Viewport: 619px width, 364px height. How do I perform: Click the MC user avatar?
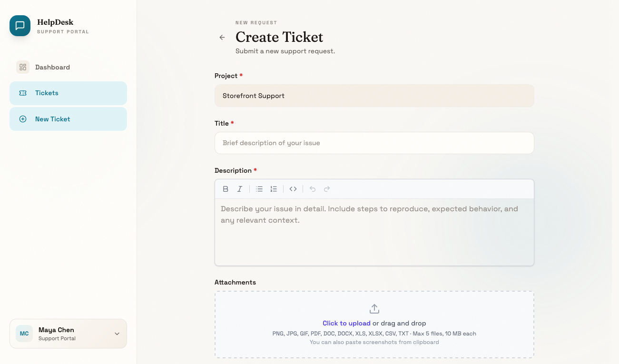point(24,334)
